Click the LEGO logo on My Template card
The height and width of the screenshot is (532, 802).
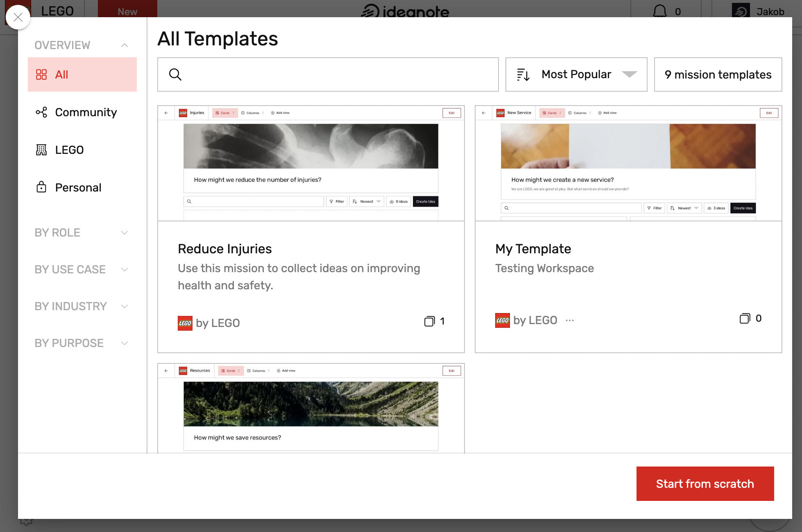coord(503,320)
